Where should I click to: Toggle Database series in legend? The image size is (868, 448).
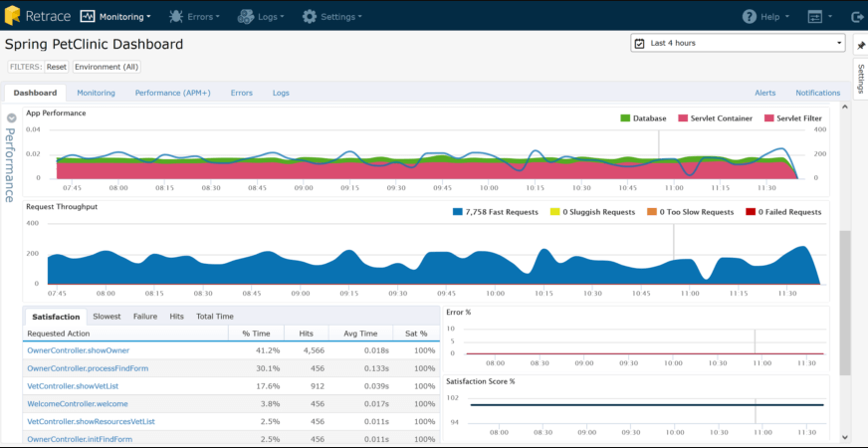pos(648,118)
